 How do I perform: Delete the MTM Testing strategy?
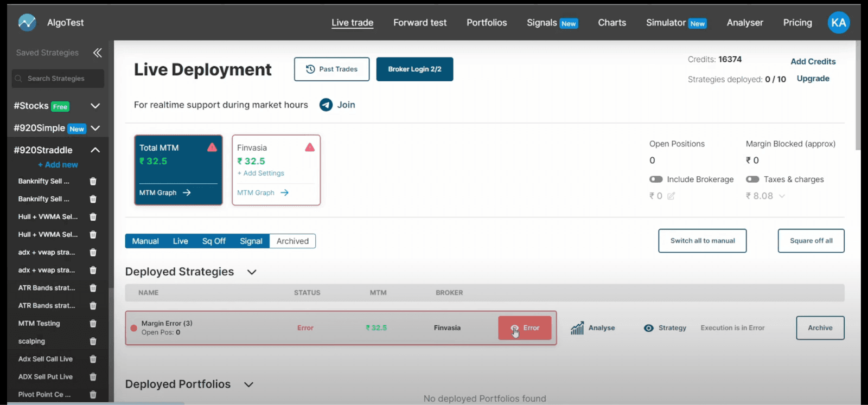point(93,324)
